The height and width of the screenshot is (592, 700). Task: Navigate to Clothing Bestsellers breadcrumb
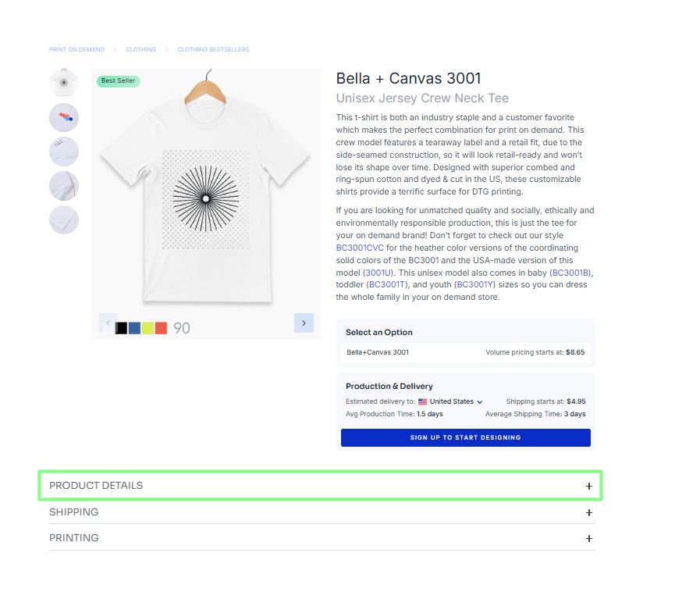pos(213,49)
